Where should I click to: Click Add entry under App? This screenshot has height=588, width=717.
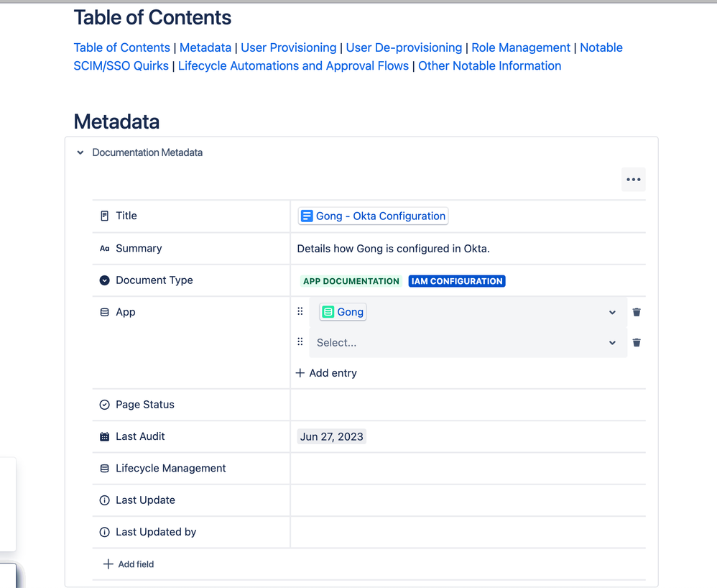click(x=326, y=373)
